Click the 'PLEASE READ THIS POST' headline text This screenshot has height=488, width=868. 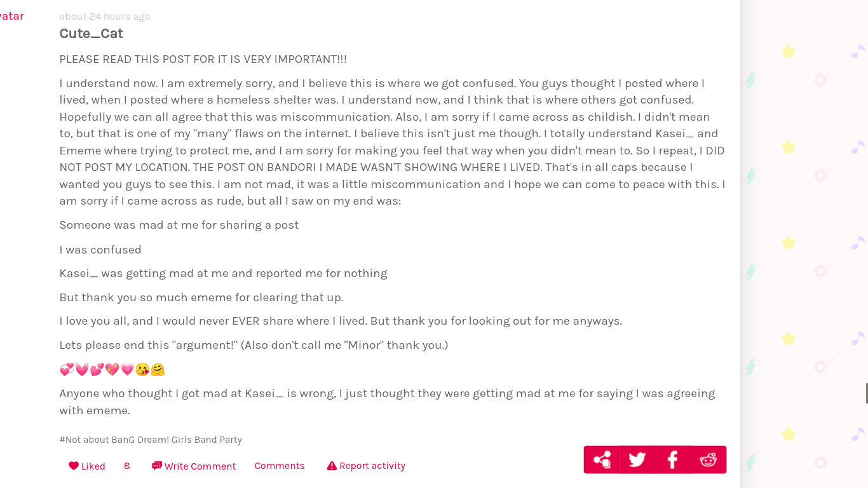coord(203,59)
